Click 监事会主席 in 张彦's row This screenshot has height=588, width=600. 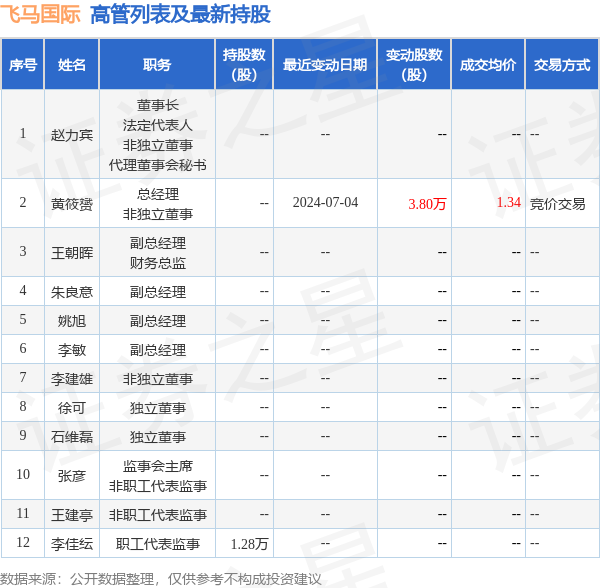pos(158,466)
